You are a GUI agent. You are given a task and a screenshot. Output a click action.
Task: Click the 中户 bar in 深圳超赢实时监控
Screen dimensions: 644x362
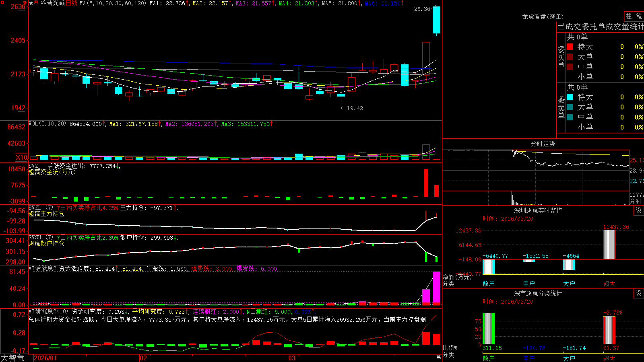(529, 261)
